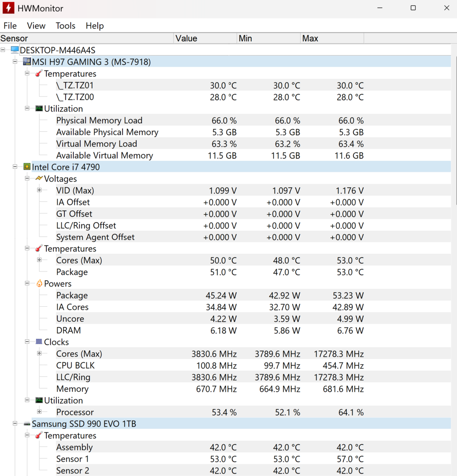Collapse the Clocks group
The height and width of the screenshot is (476, 457).
click(27, 342)
